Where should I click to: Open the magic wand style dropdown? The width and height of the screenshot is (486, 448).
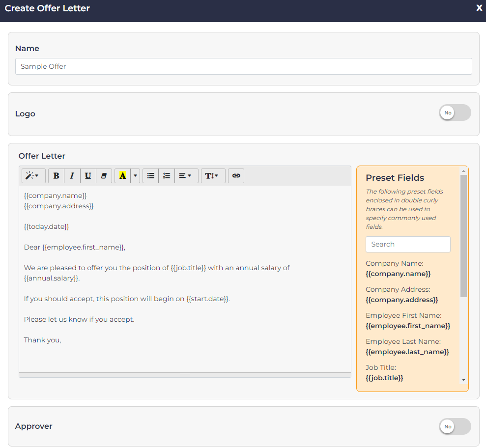click(x=33, y=176)
